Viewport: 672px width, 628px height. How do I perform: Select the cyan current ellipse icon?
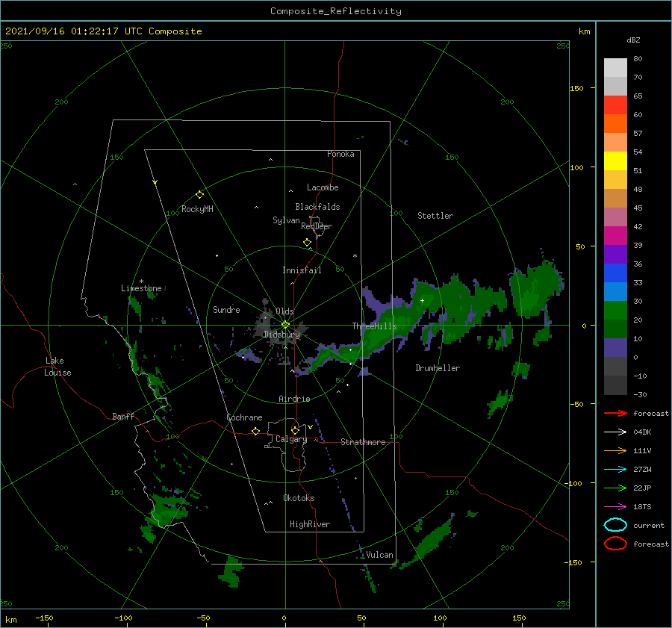click(x=615, y=525)
